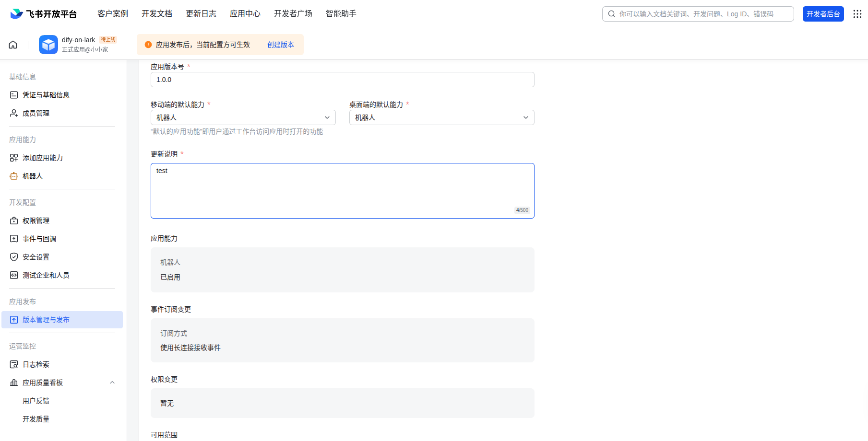Open 安全设置 from sidebar
868x441 pixels.
click(36, 256)
